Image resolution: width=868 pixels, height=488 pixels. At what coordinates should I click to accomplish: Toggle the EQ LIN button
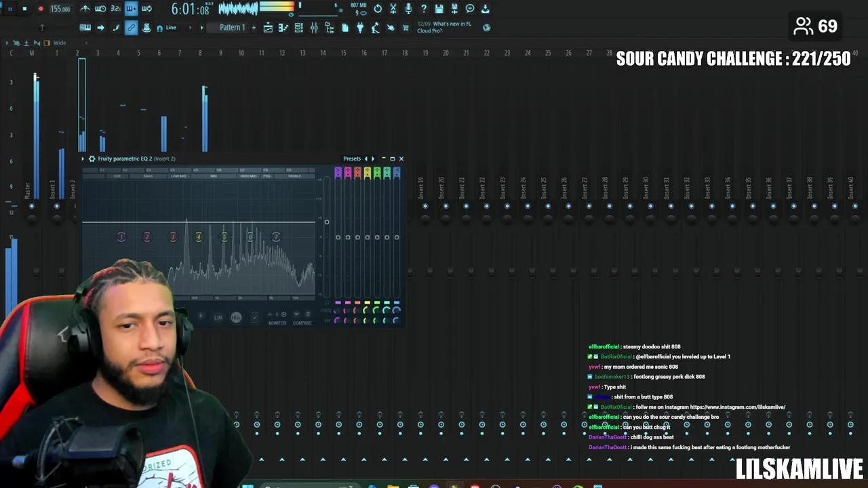[218, 317]
